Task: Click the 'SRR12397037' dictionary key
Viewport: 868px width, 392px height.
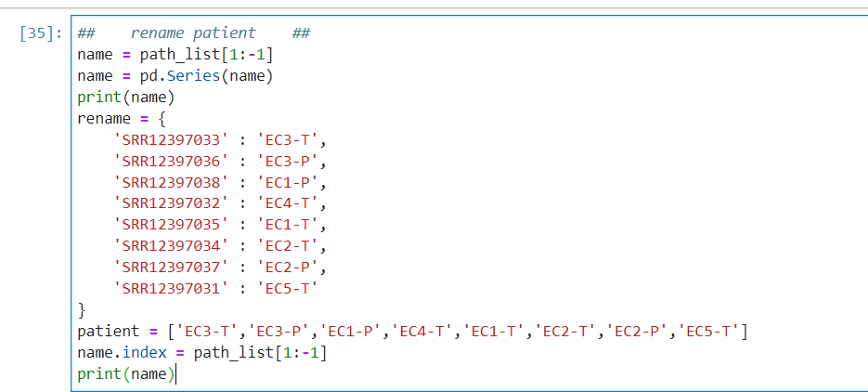Action: [171, 268]
